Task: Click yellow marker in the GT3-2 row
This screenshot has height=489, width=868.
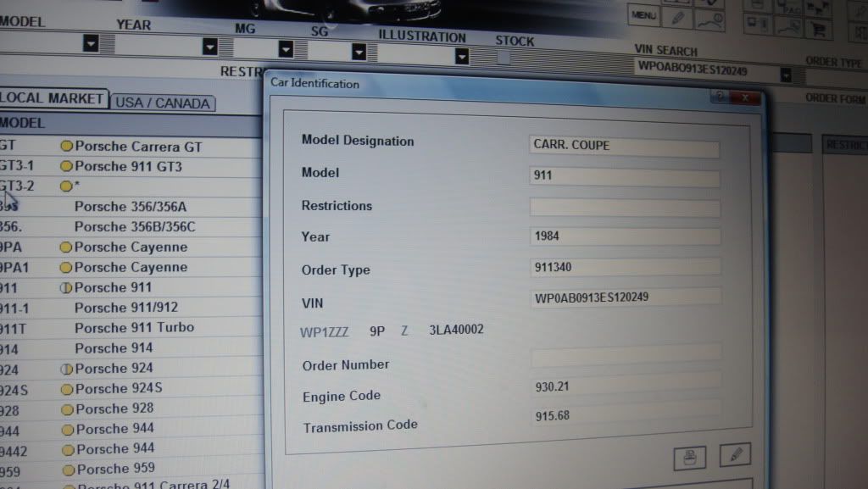Action: [x=66, y=186]
